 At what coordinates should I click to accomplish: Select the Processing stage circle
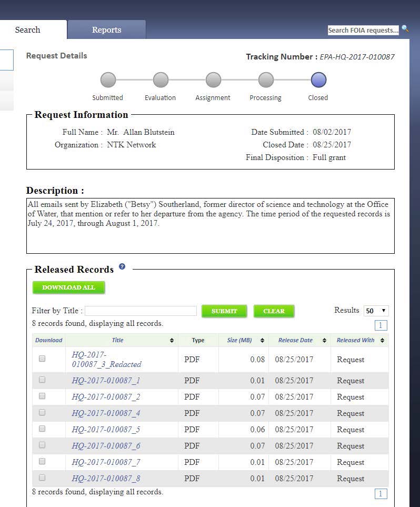tap(266, 80)
